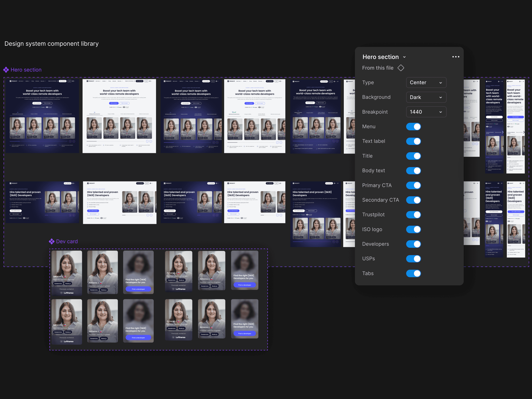Image resolution: width=532 pixels, height=399 pixels.
Task: Select the Hero section frame label
Action: click(x=26, y=70)
